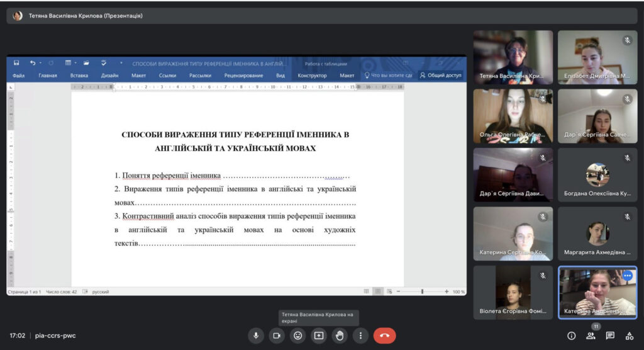This screenshot has height=350, width=644.
Task: Open options on Катерина Андріївна's tile
Action: (x=627, y=275)
